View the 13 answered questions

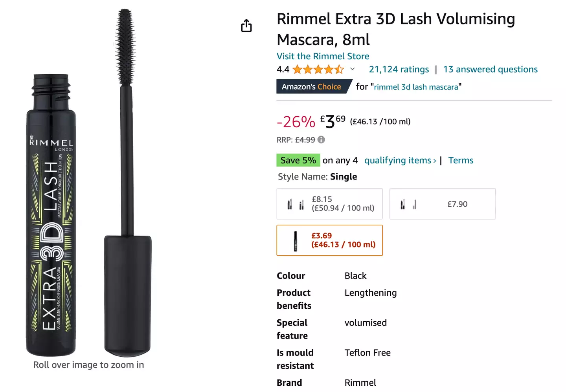(490, 69)
